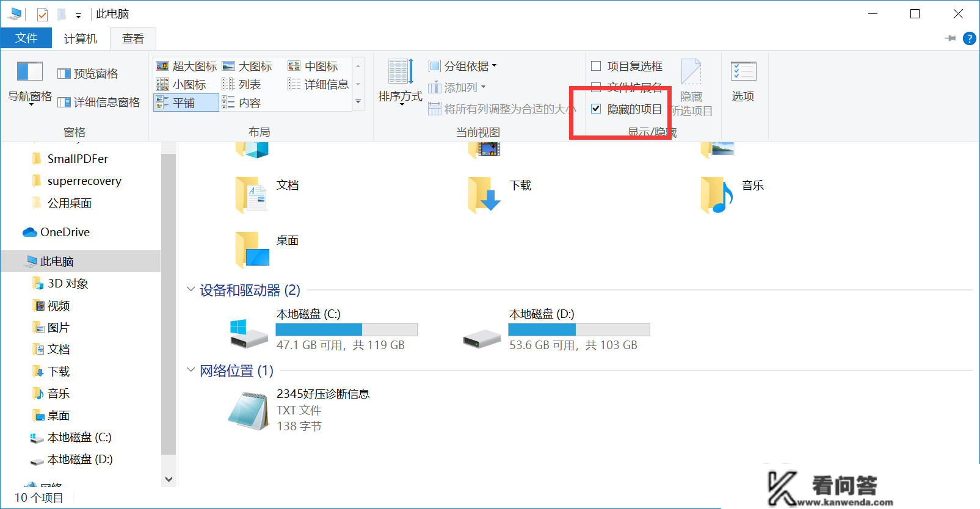Select 内容 content layout
This screenshot has width=980, height=509.
point(241,103)
